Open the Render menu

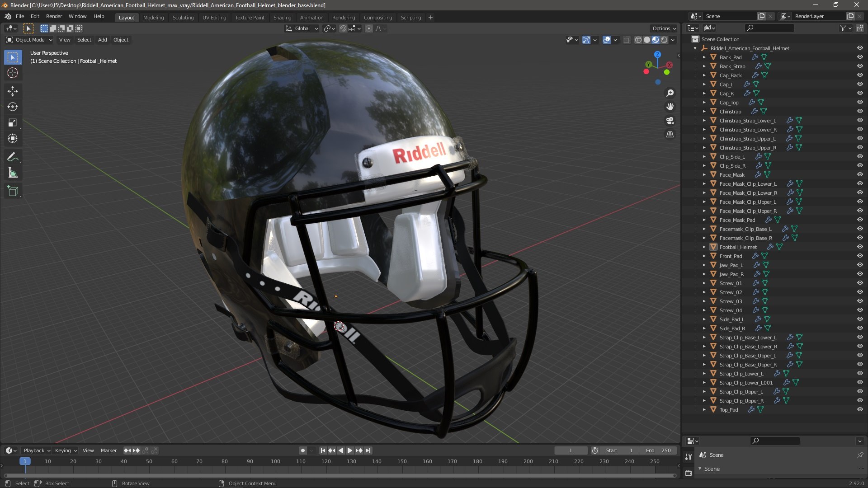pos(54,16)
